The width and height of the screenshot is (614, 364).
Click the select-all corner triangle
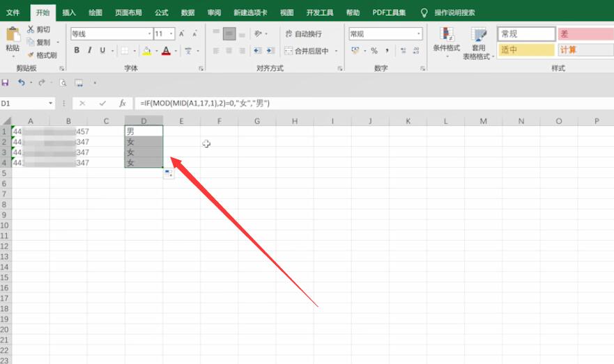click(7, 121)
